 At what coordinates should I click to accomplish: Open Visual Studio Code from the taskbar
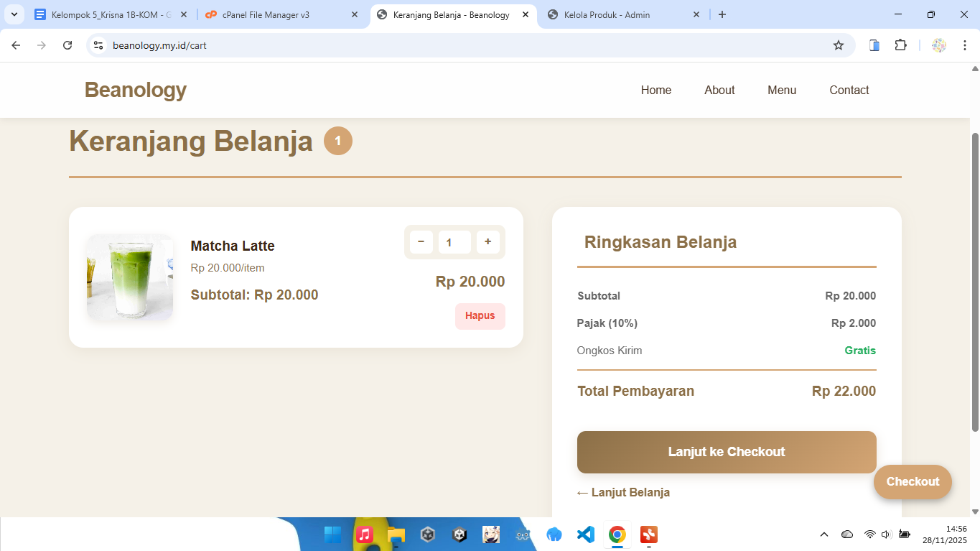pos(586,534)
